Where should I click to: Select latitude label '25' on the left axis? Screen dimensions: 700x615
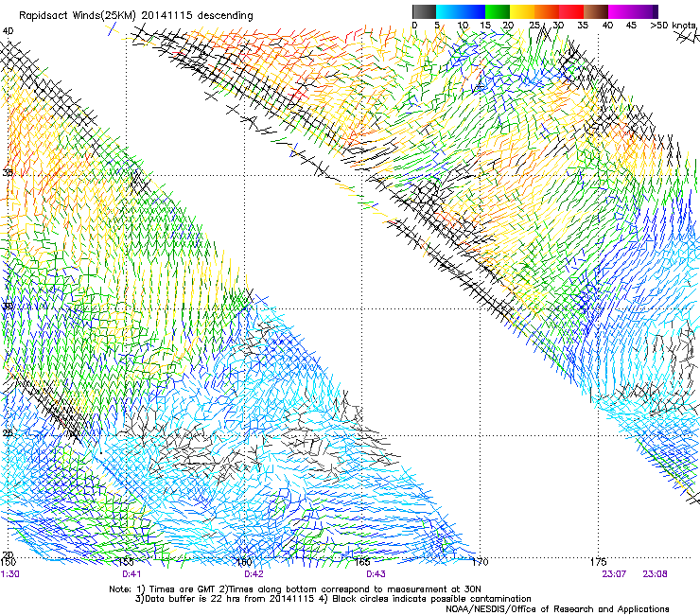[x=8, y=433]
